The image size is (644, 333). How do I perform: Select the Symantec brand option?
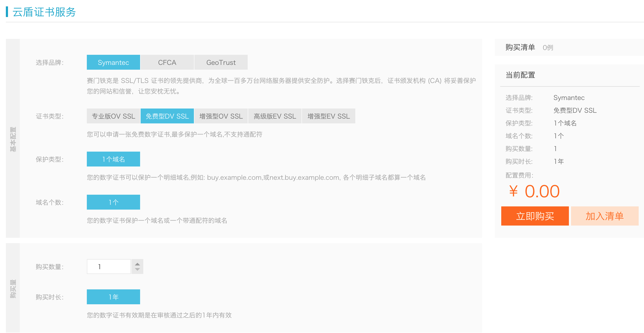pyautogui.click(x=113, y=62)
